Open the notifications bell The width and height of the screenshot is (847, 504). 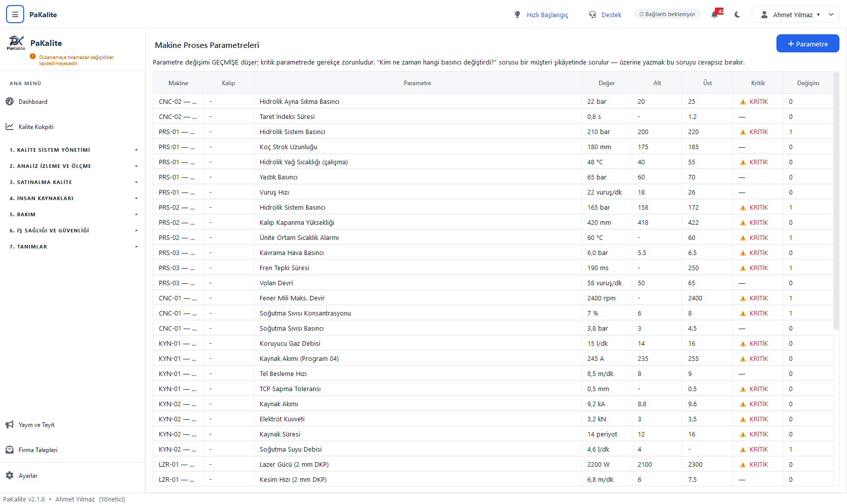coord(715,15)
